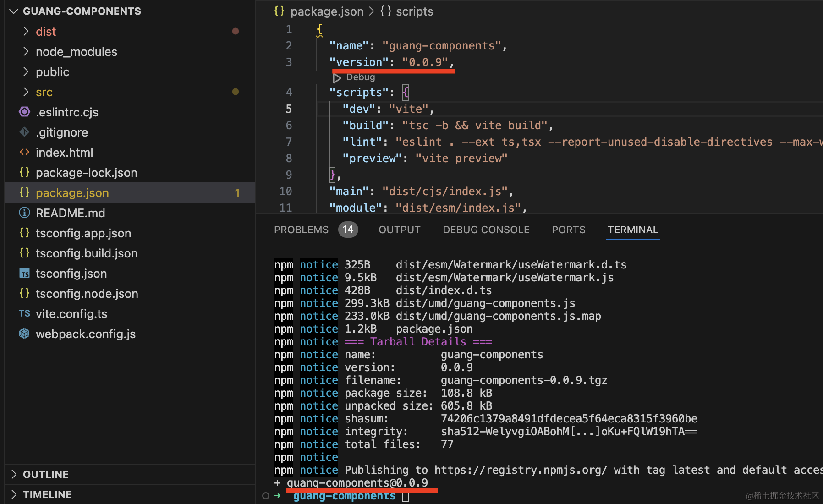Open package-lock.json file
Viewport: 823px width, 504px height.
(x=87, y=173)
